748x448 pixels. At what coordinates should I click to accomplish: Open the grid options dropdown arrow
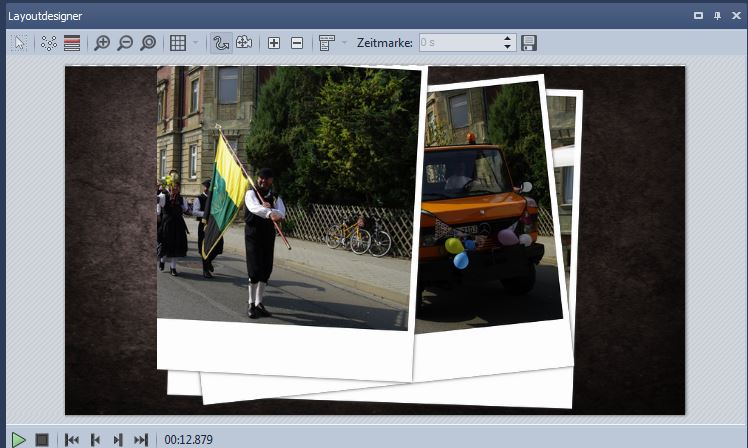(x=195, y=43)
